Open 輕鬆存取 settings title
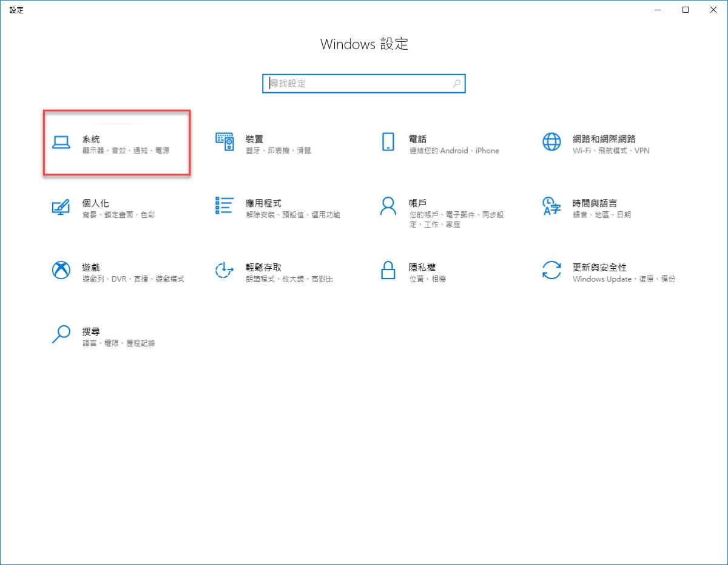The height and width of the screenshot is (565, 728). (264, 268)
